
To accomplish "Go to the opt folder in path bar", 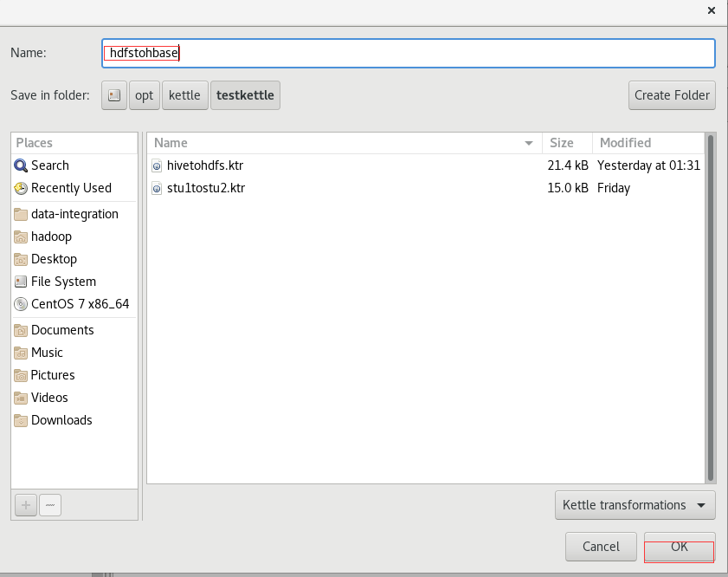I will [145, 95].
